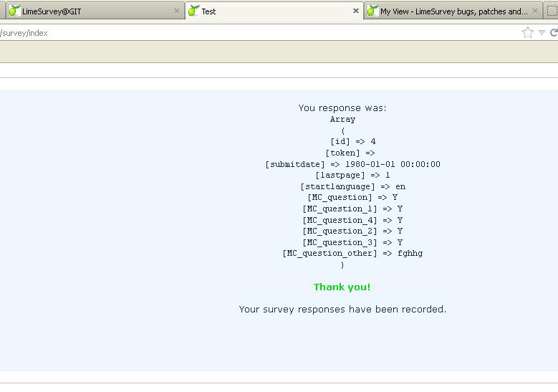Screen dimensions: 558x392
Task: Open the address bar history dropdown arrow
Action: click(542, 33)
